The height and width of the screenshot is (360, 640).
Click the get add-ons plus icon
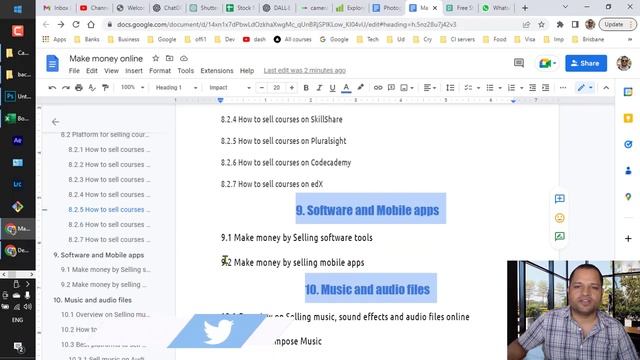628,238
